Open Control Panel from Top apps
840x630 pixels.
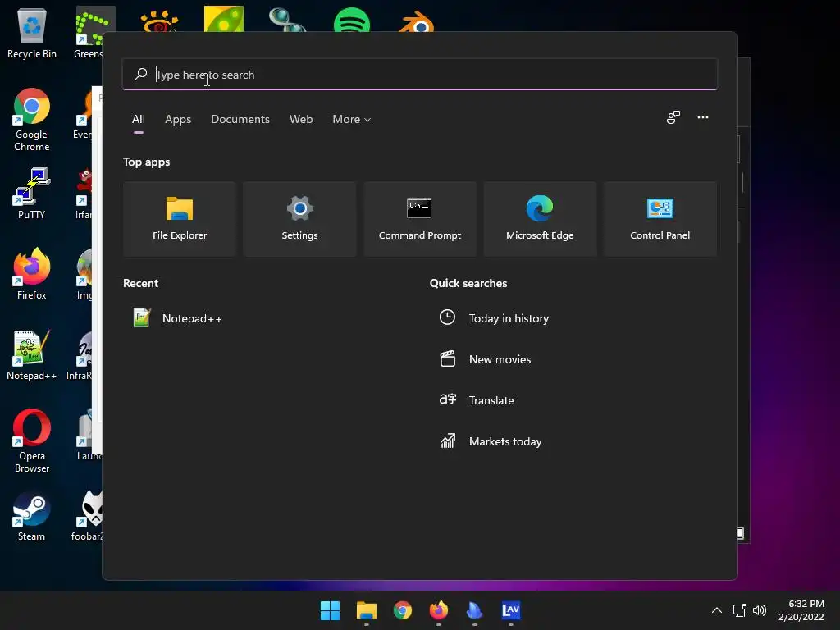click(x=660, y=219)
